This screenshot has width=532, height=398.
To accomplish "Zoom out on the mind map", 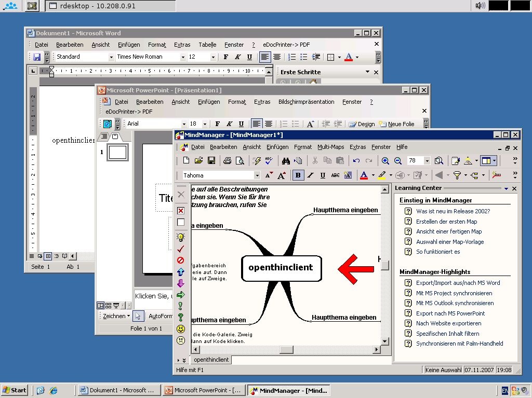I will (x=397, y=160).
